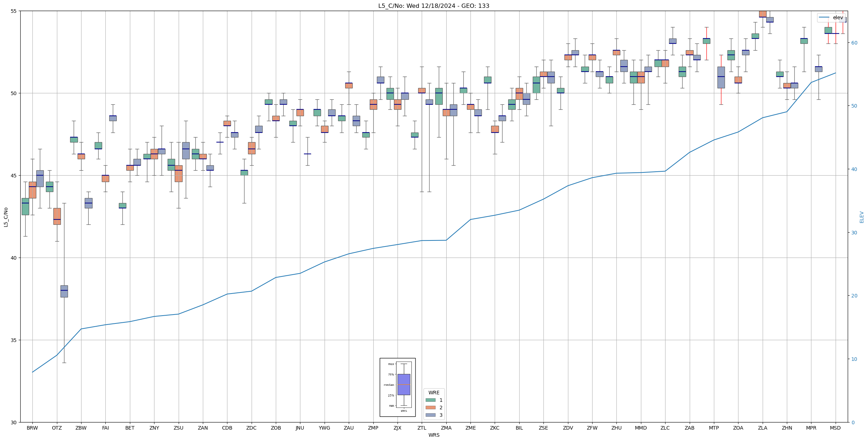Click the 40 tick on the left axis
The width and height of the screenshot is (868, 441).
pos(14,258)
